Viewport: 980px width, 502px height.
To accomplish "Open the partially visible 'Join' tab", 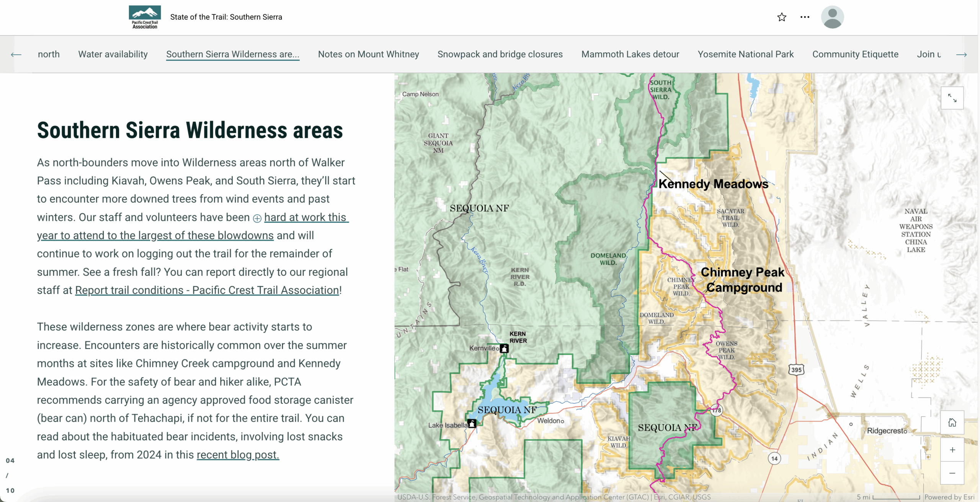I will click(x=929, y=54).
